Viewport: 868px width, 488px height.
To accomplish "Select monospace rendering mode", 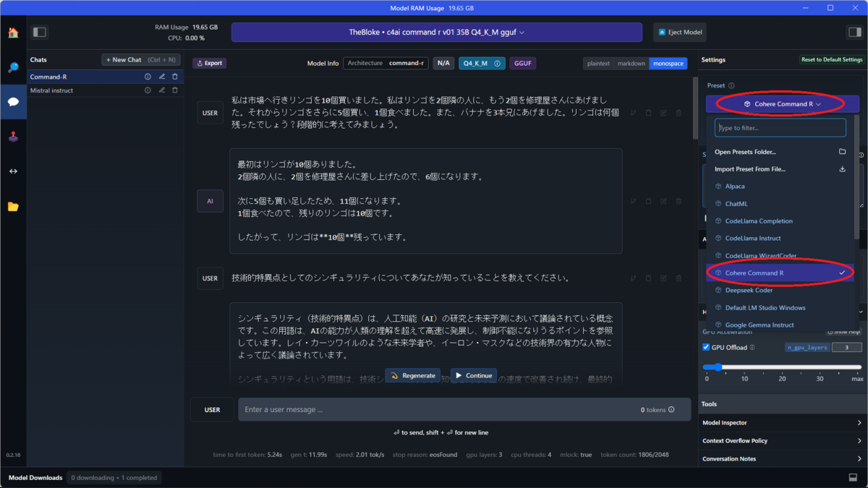I will pyautogui.click(x=668, y=64).
